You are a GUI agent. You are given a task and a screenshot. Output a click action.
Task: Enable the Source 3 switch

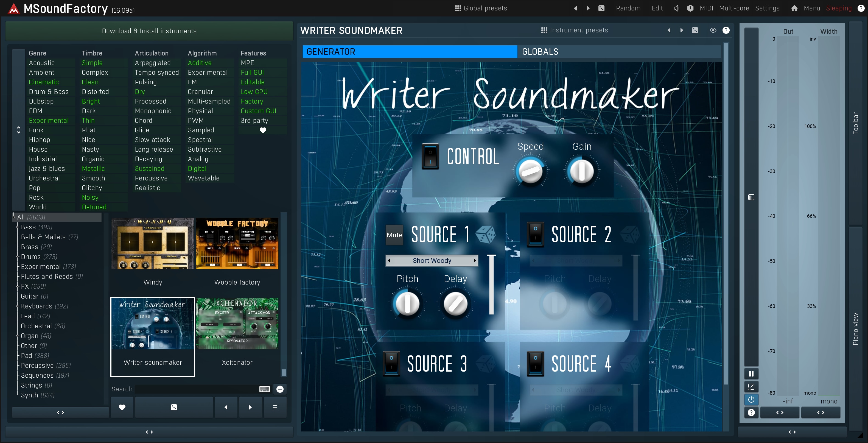tap(391, 364)
